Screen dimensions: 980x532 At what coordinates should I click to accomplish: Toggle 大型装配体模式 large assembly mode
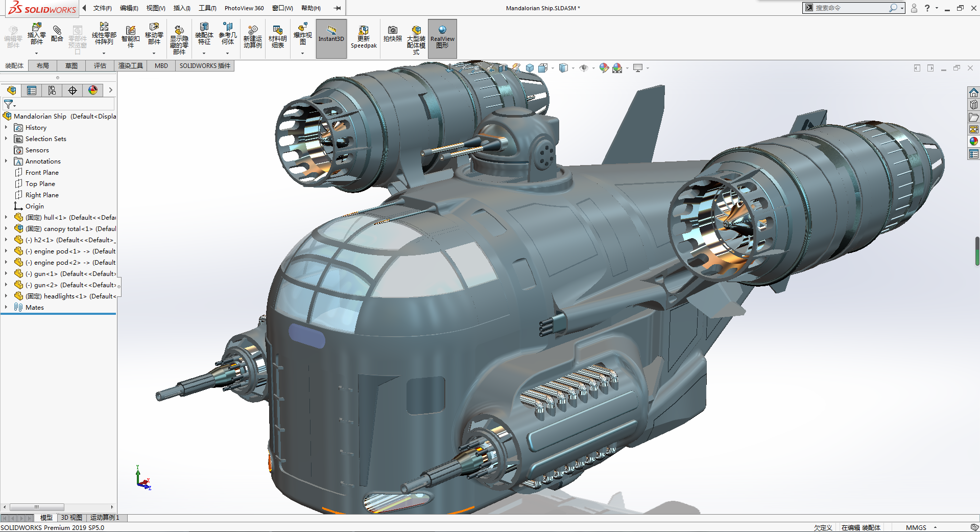point(416,40)
